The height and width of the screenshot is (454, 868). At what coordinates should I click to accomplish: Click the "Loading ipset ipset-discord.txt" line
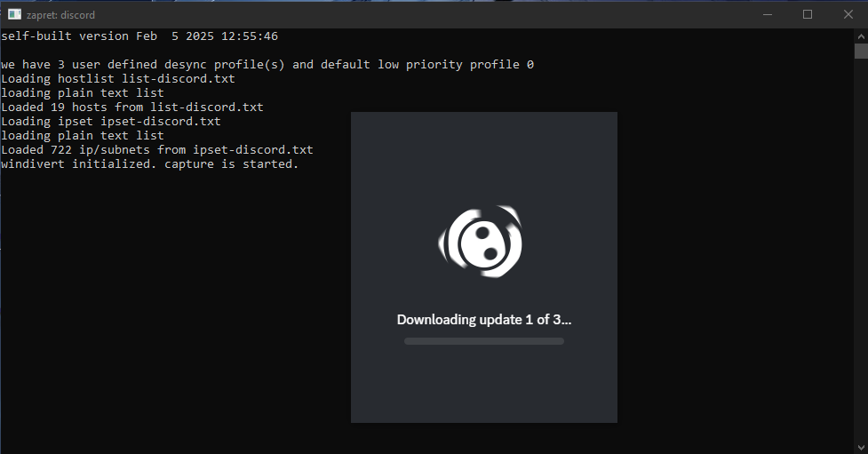pos(111,122)
